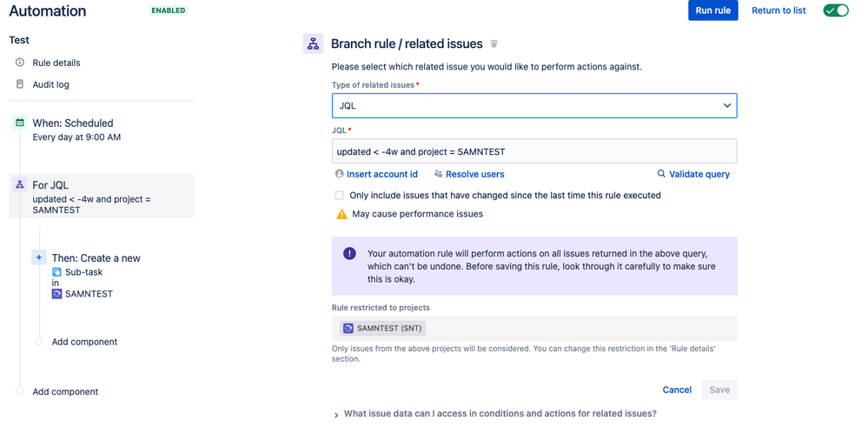Screen dimensions: 868x434
Task: Click the Rule details info icon
Action: pos(20,62)
